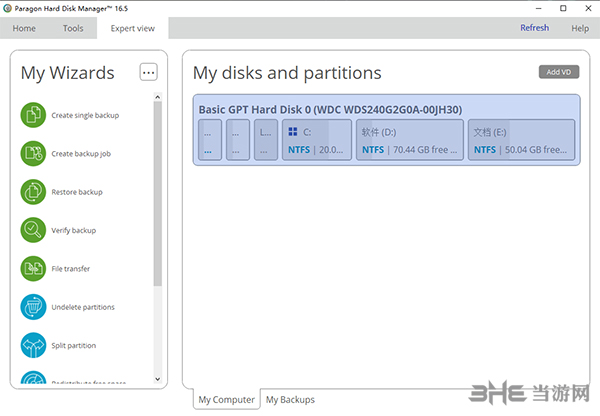The image size is (600, 416).
Task: Click the NTFS label on D: partition
Action: [373, 150]
